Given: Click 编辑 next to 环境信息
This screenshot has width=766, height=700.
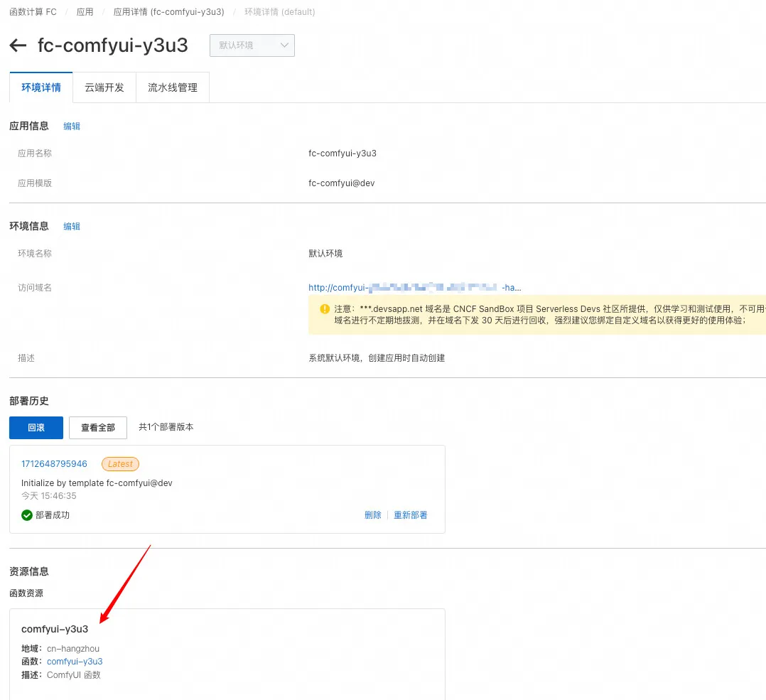Looking at the screenshot, I should pyautogui.click(x=72, y=226).
